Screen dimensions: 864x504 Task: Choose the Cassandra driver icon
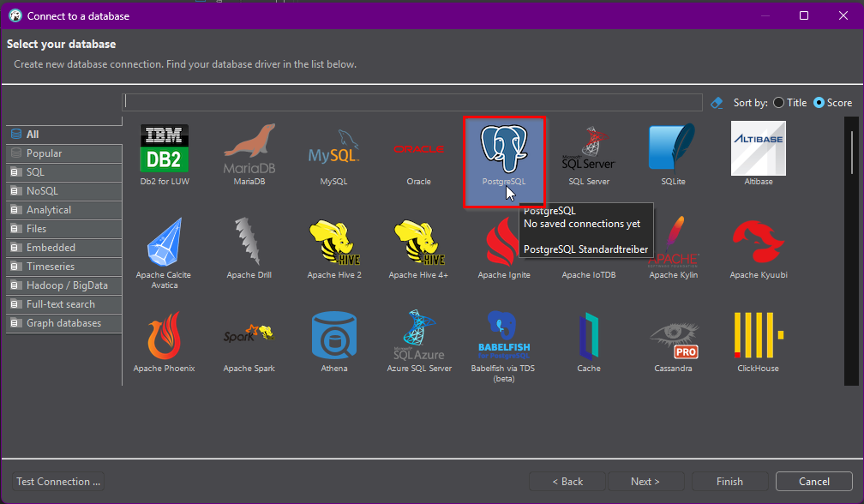(x=672, y=337)
